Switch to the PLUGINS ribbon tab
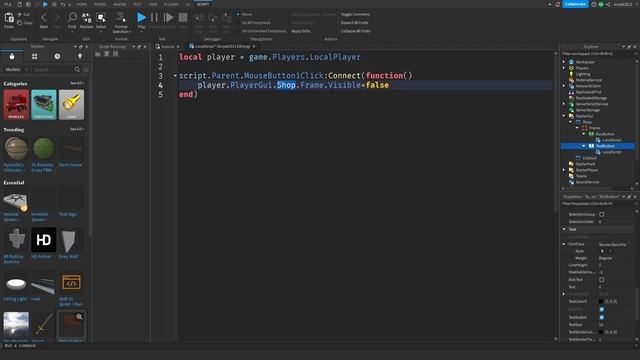 point(171,4)
